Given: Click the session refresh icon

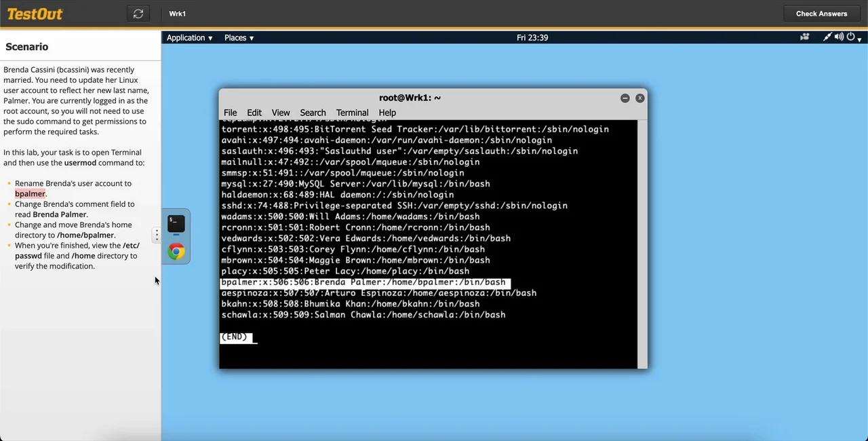Looking at the screenshot, I should pos(138,13).
